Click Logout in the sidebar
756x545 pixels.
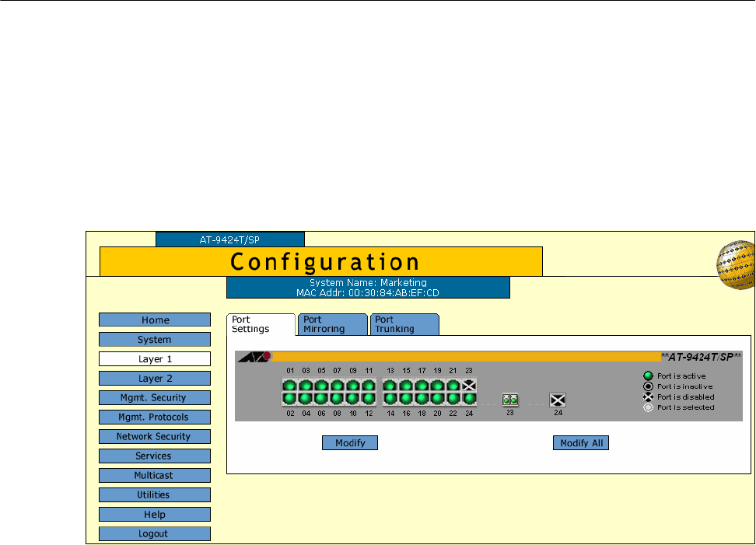click(155, 534)
